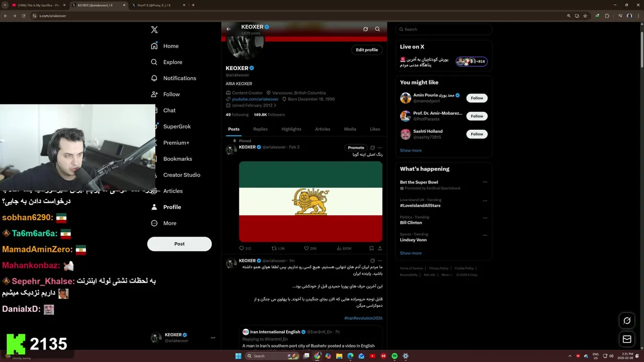Go back using the profile header arrow
This screenshot has height=362, width=644.
click(228, 29)
